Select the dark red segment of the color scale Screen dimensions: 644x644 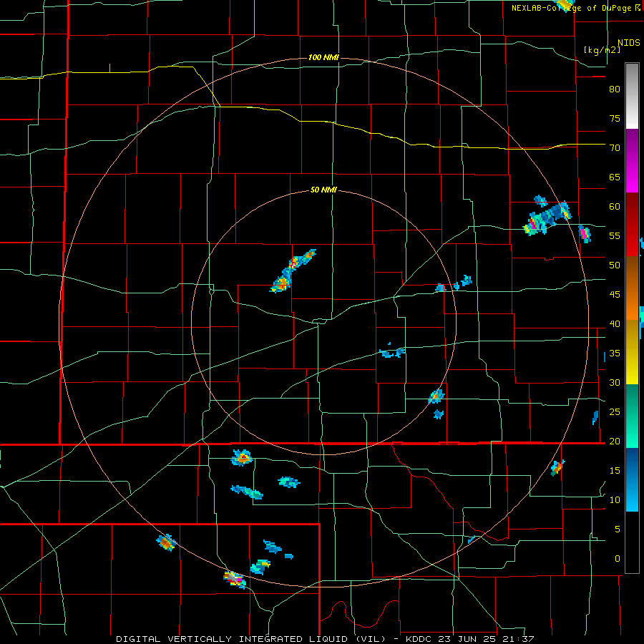click(x=632, y=225)
